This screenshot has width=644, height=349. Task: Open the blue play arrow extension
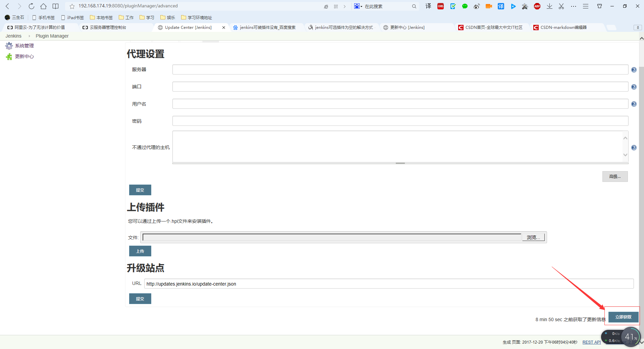pyautogui.click(x=513, y=6)
